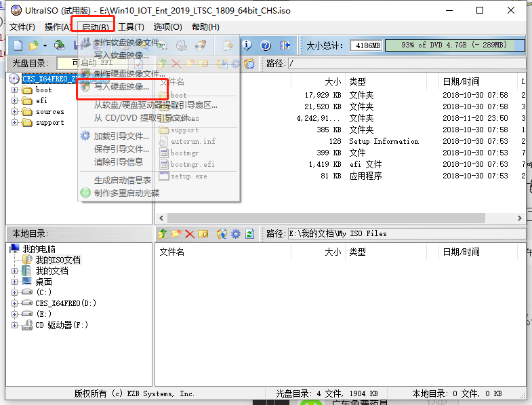Click the Open CD/DVD toolbar icon
532x405 pixels.
click(x=60, y=45)
